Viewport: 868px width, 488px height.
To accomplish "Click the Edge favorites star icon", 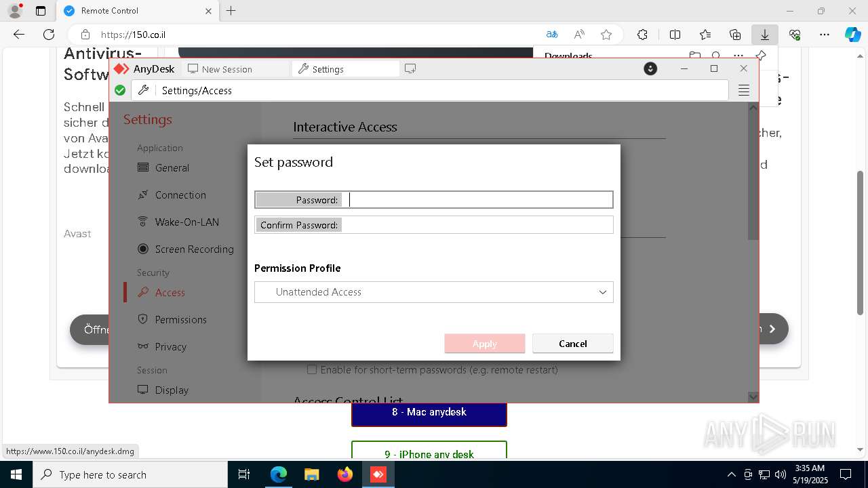I will point(606,35).
